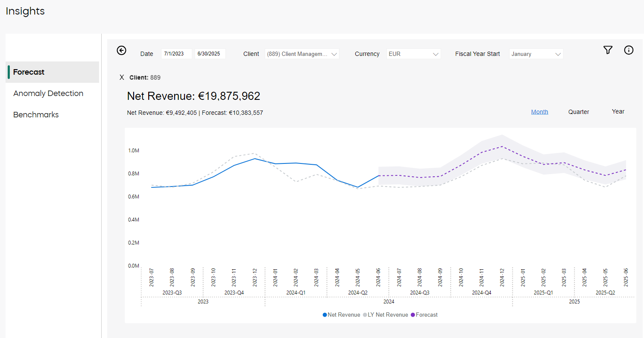644x338 pixels.
Task: Click the 2025-Q2 axis label
Action: 606,293
